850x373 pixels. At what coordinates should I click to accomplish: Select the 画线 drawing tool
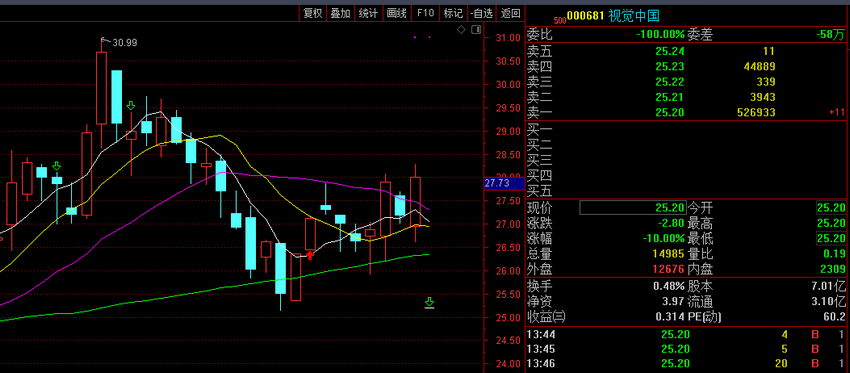coord(397,14)
